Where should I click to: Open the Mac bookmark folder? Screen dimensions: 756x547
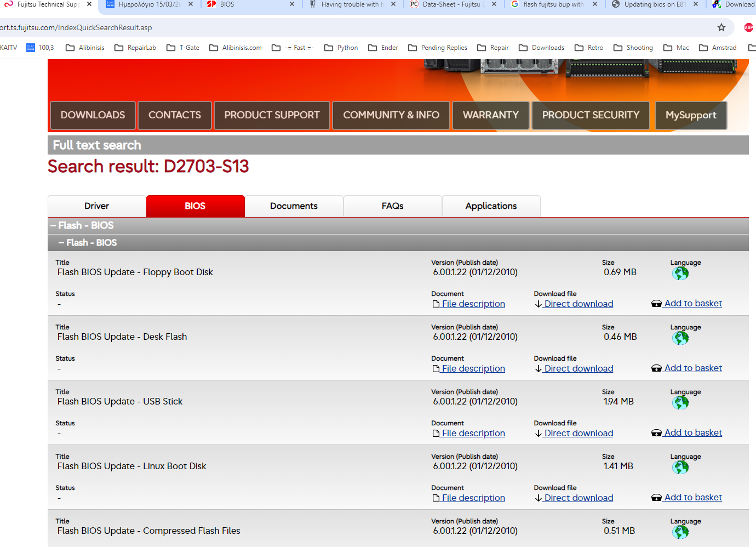tap(676, 48)
